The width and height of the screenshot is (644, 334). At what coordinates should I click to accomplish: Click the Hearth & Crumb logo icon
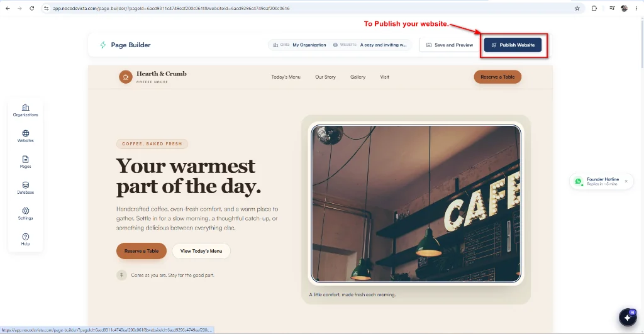click(126, 77)
